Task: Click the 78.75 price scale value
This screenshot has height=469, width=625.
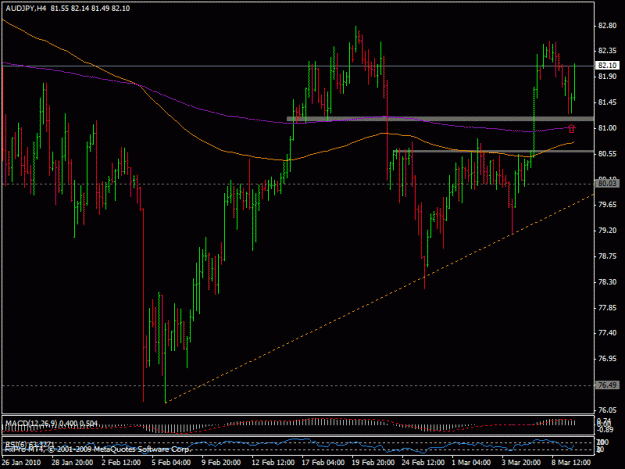Action: pos(607,256)
